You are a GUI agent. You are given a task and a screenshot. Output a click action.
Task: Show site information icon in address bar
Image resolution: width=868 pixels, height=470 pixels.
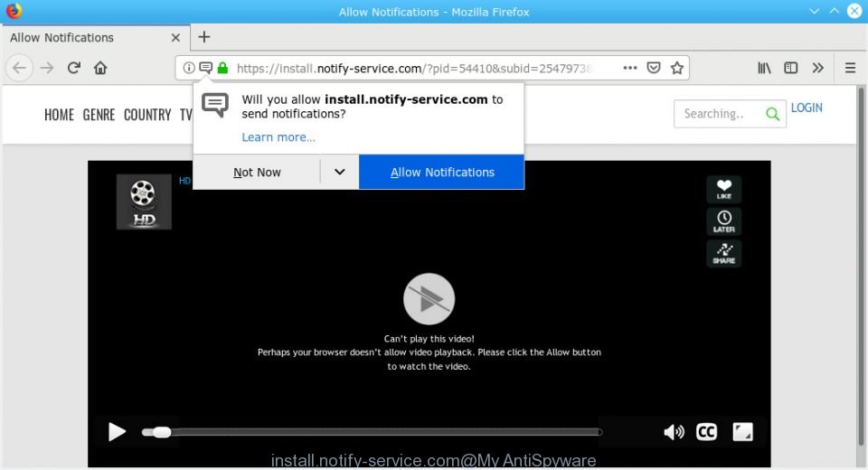pos(189,68)
